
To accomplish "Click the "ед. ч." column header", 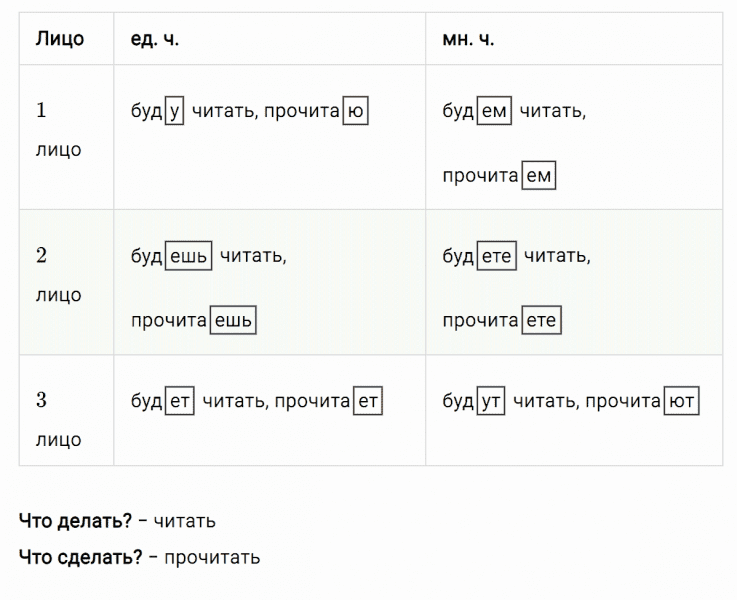I will [x=155, y=39].
